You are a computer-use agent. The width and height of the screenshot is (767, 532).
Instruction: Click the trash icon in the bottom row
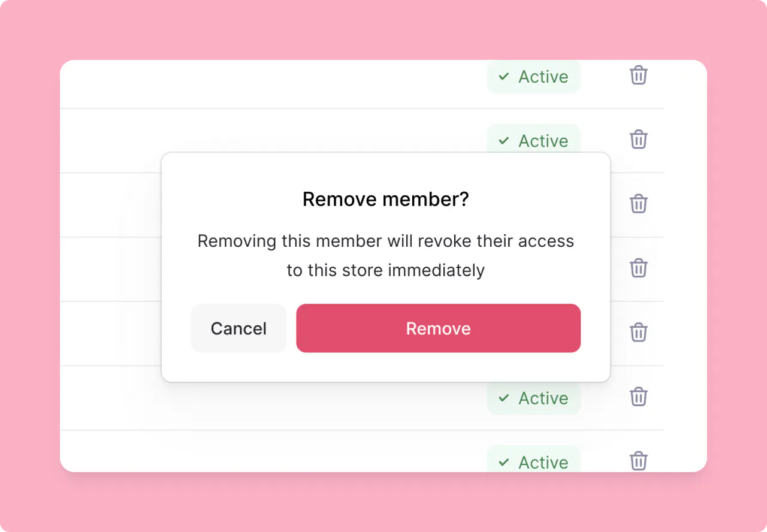tap(638, 461)
